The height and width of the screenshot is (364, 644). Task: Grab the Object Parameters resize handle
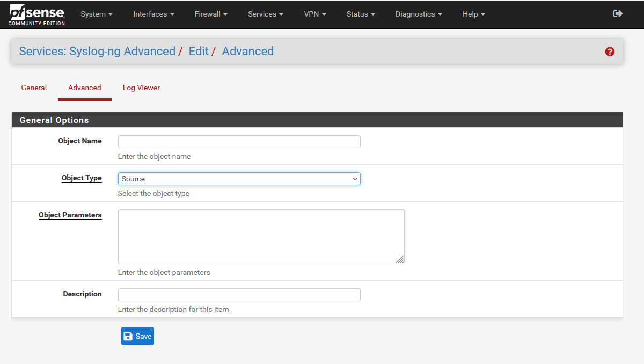[x=400, y=259]
